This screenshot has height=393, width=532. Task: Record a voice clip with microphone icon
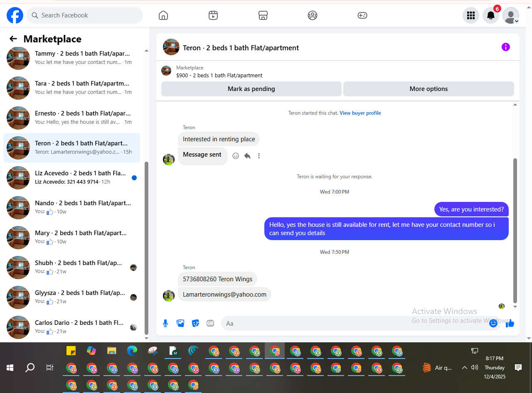pyautogui.click(x=165, y=323)
